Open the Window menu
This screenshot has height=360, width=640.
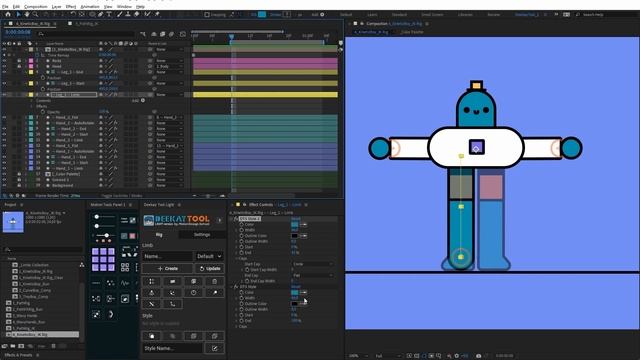pos(124,7)
